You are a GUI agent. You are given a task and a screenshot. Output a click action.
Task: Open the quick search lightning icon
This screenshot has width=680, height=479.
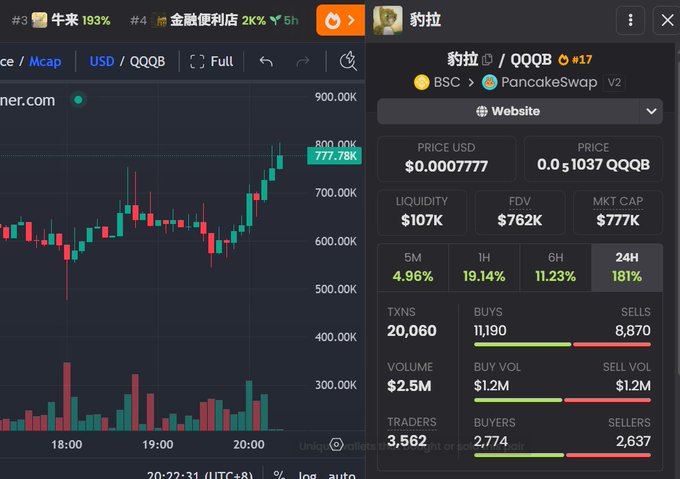tap(348, 61)
